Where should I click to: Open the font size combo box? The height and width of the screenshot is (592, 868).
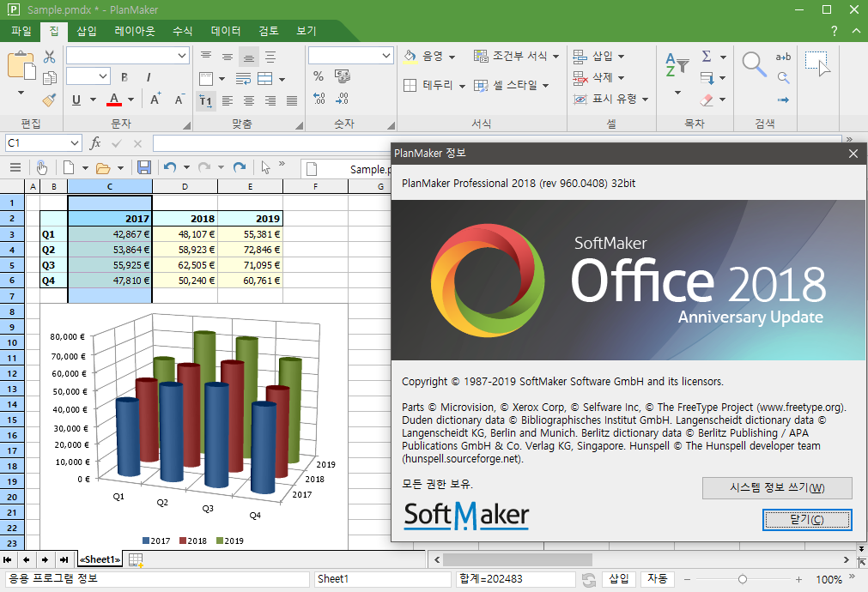(x=88, y=76)
